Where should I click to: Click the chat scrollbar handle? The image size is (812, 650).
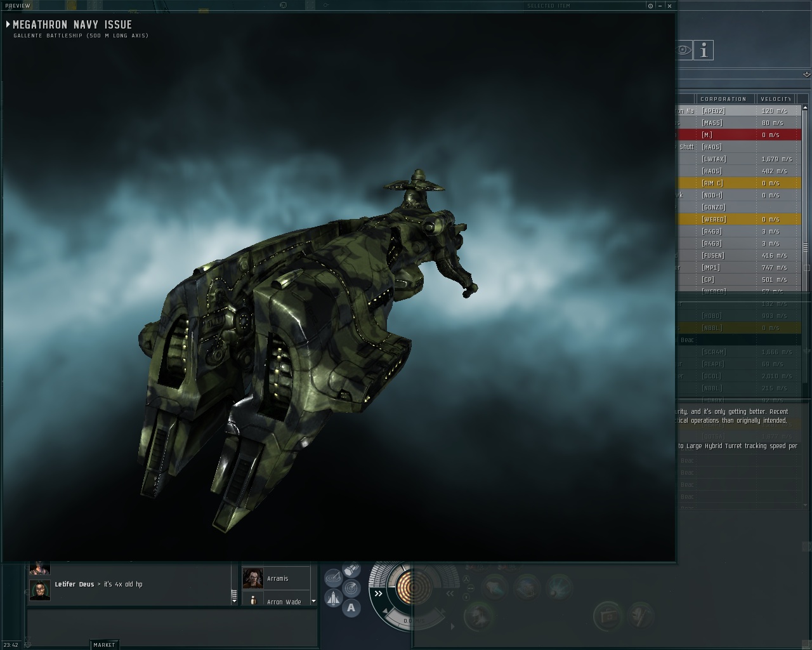pyautogui.click(x=234, y=595)
